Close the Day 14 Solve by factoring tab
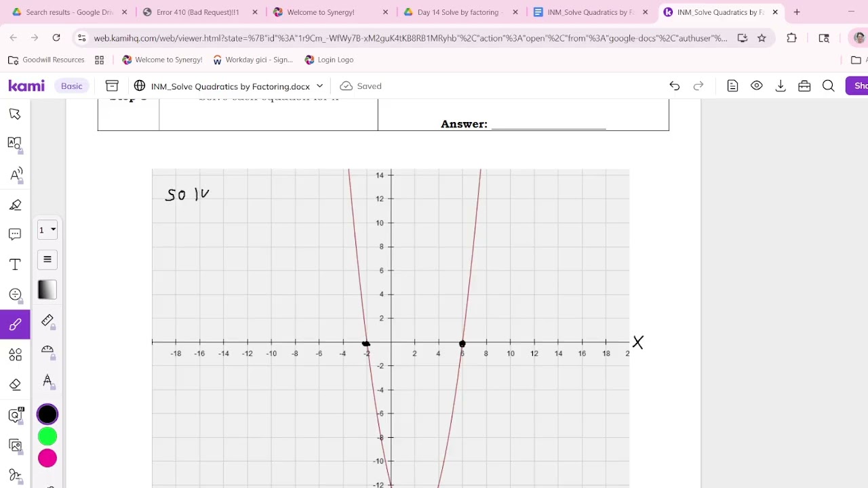 click(x=515, y=12)
